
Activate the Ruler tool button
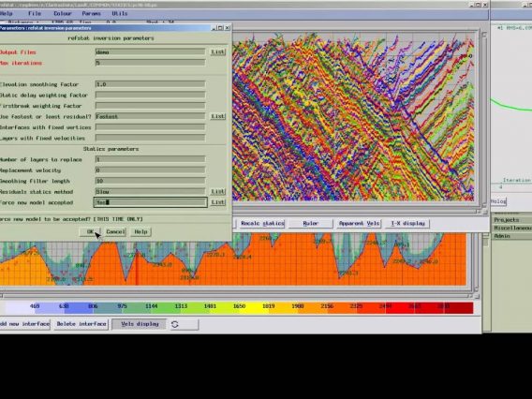[310, 223]
